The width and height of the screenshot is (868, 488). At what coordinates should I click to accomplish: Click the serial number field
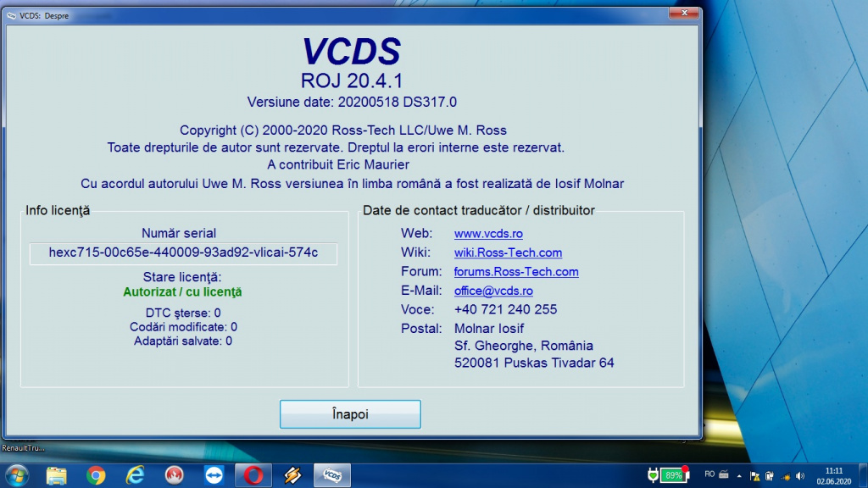(183, 252)
